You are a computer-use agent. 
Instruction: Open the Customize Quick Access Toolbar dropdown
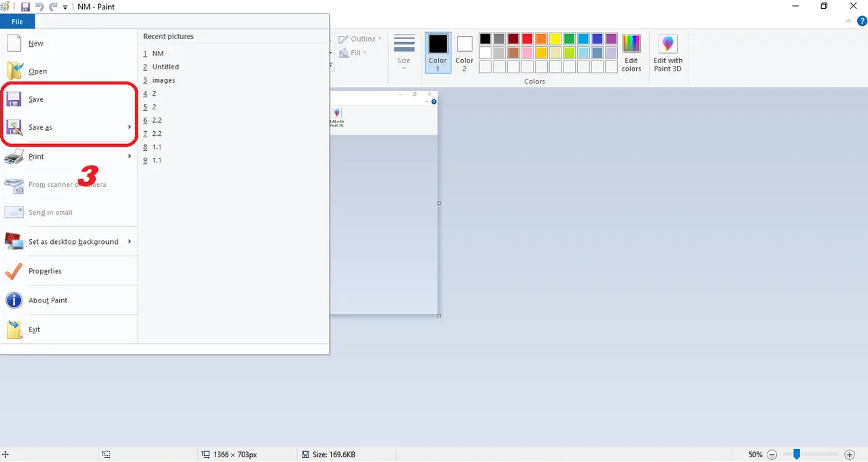pos(65,7)
